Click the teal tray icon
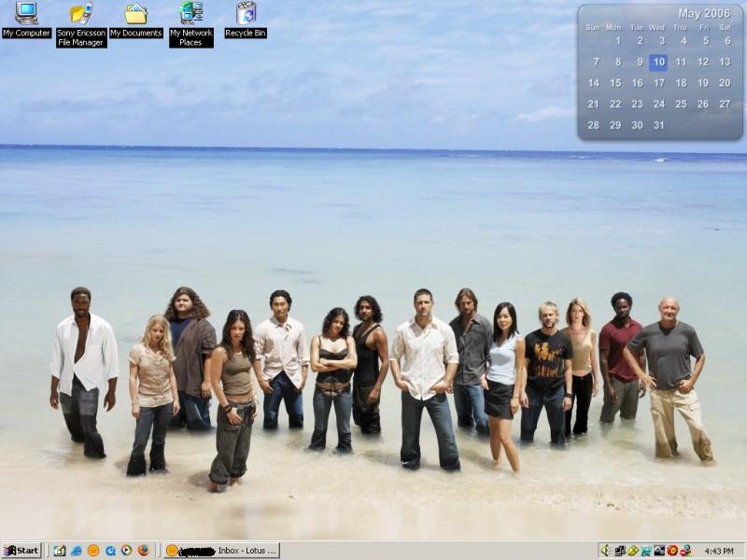This screenshot has width=747, height=560. pyautogui.click(x=646, y=551)
